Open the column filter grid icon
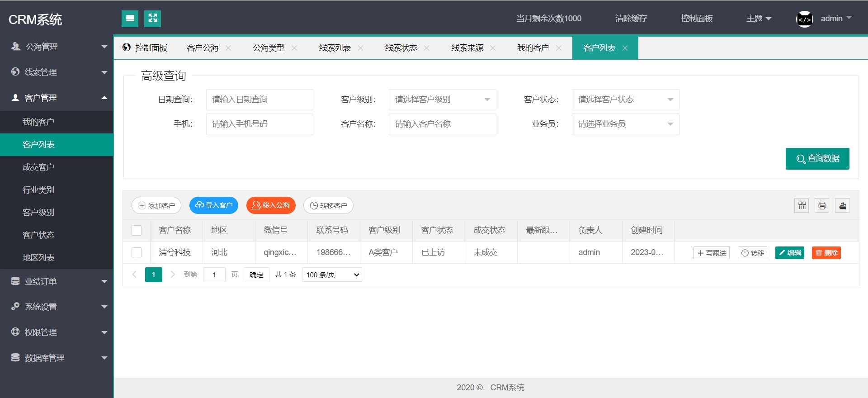Viewport: 868px width, 398px height. pyautogui.click(x=802, y=205)
